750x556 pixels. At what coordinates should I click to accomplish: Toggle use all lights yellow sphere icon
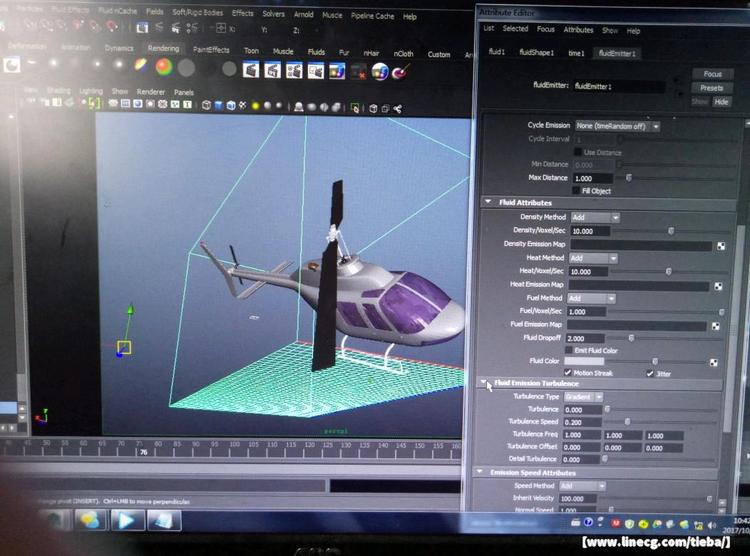pos(255,106)
